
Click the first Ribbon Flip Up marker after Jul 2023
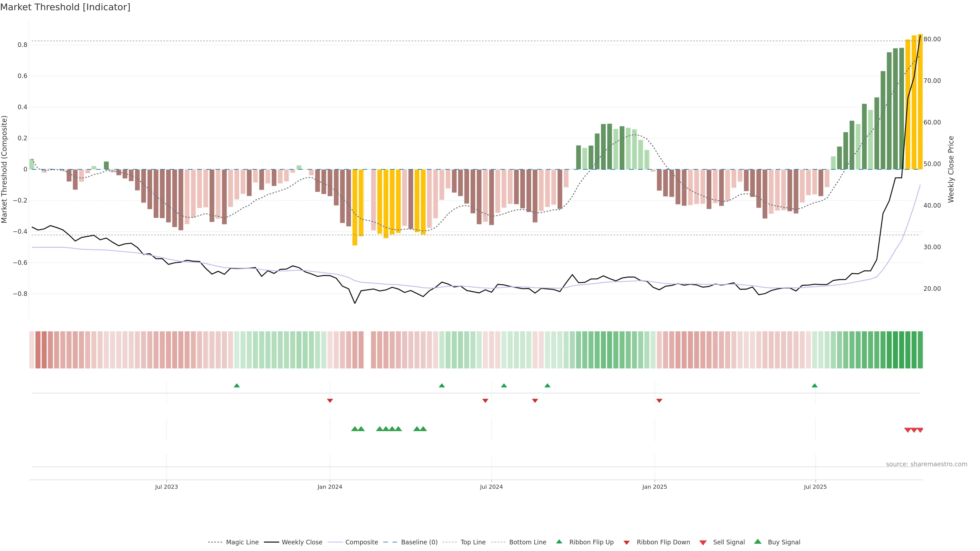tap(237, 386)
